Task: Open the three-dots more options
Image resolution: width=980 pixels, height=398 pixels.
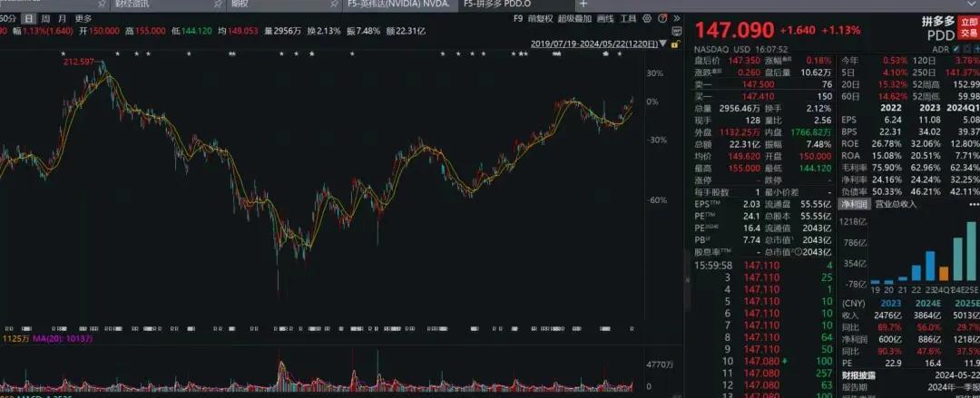Action: click(x=973, y=204)
